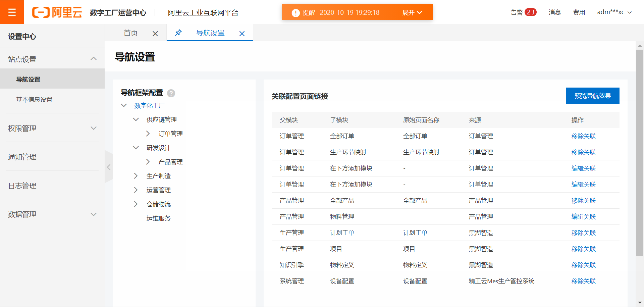
Task: Click the 精工云Mes生产管控系统 source cell
Action: coord(501,281)
